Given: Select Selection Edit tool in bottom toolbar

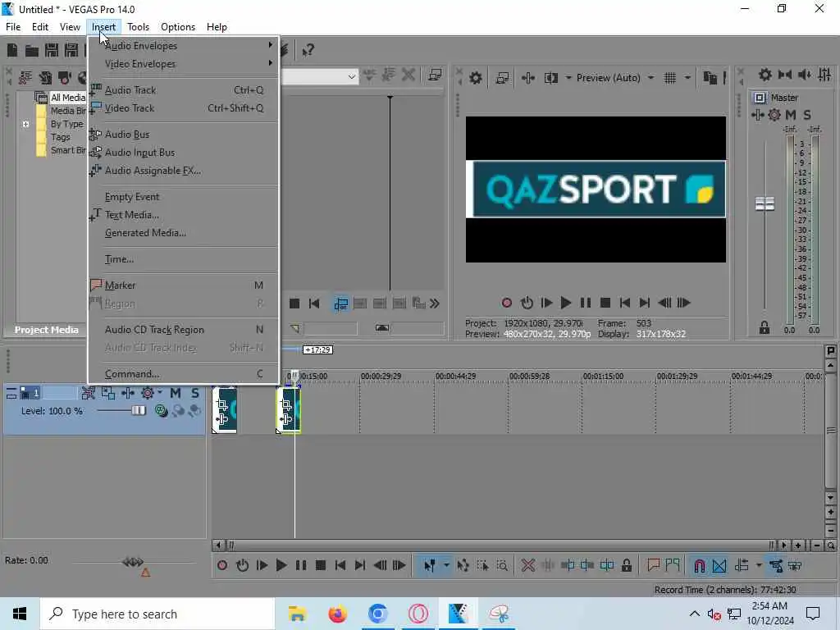Looking at the screenshot, I should click(x=482, y=565).
